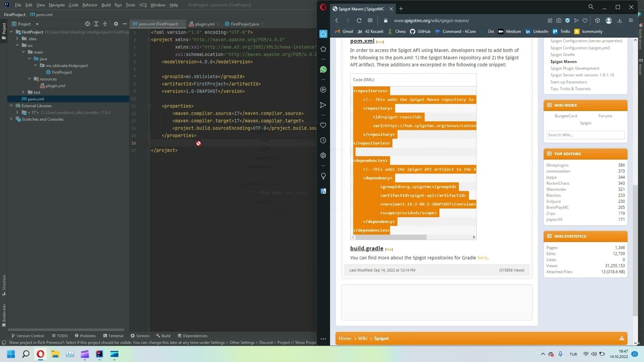Open the Dependencies tool window

192,336
